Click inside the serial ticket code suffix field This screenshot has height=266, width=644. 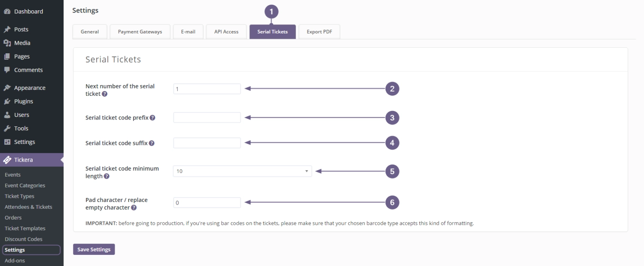pos(207,142)
